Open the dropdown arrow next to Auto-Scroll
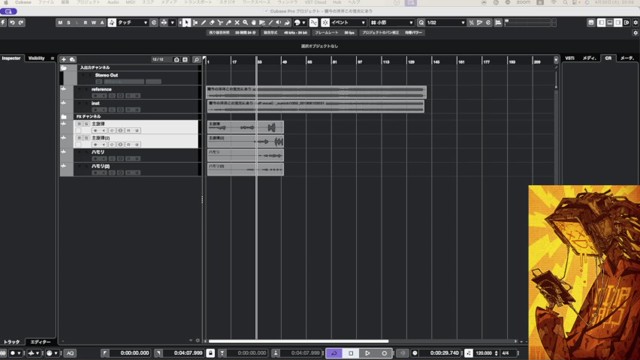Viewport: 640px width, 360px height. 172,22
